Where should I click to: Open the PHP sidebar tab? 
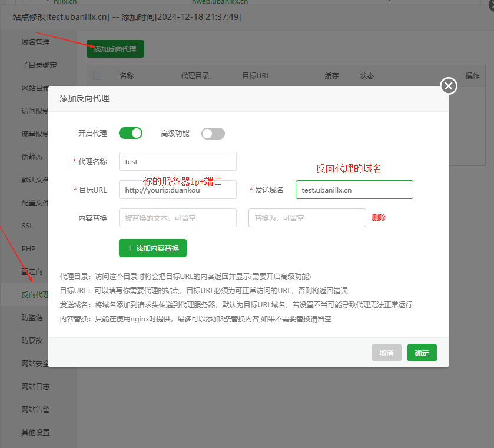point(28,249)
